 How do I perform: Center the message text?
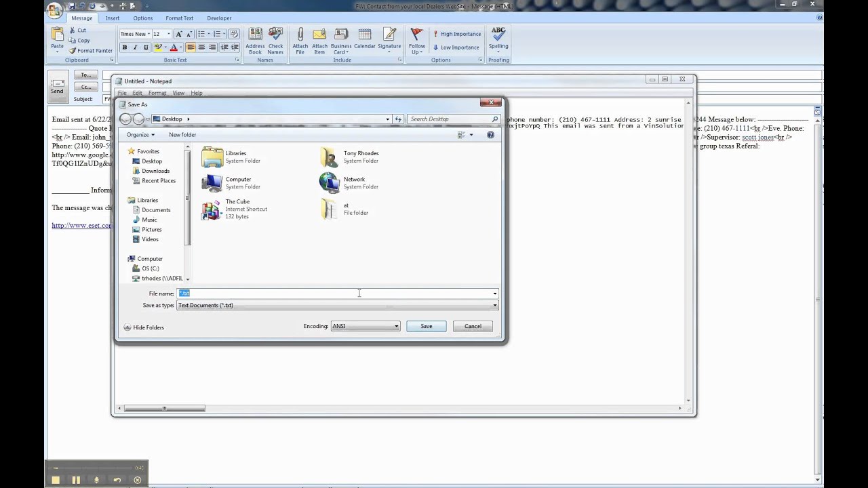pyautogui.click(x=201, y=47)
